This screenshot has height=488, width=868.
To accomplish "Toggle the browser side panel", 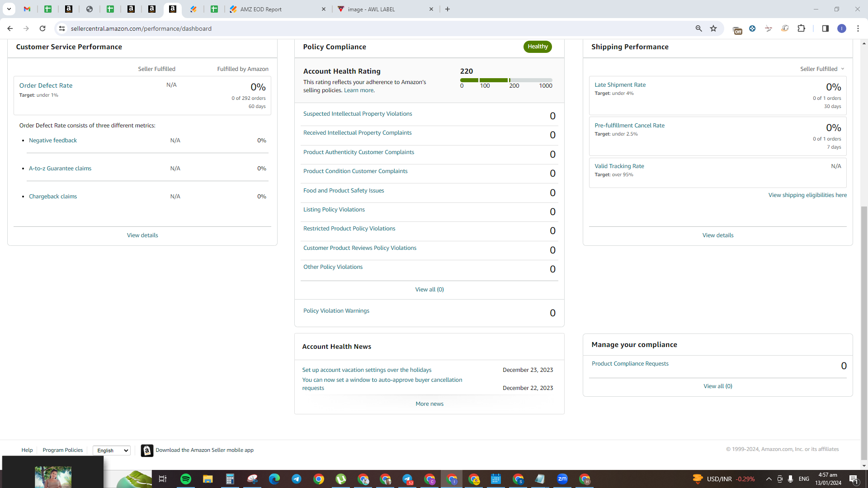I will 825,28.
